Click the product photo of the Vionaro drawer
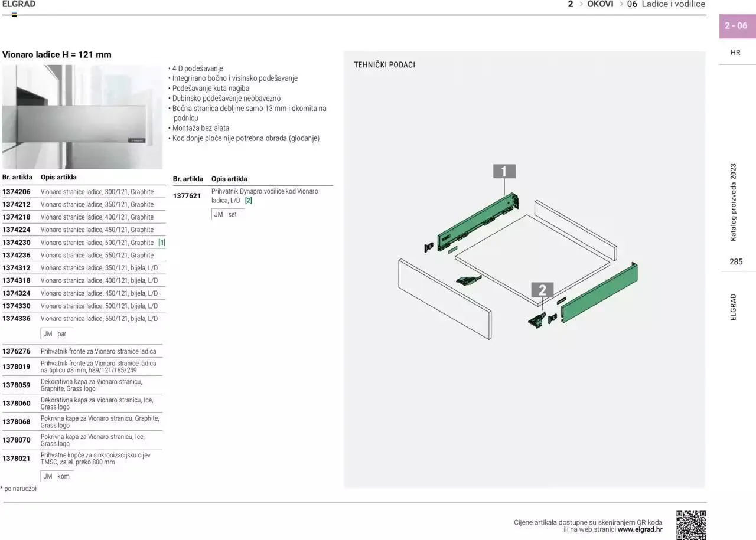 [x=83, y=116]
